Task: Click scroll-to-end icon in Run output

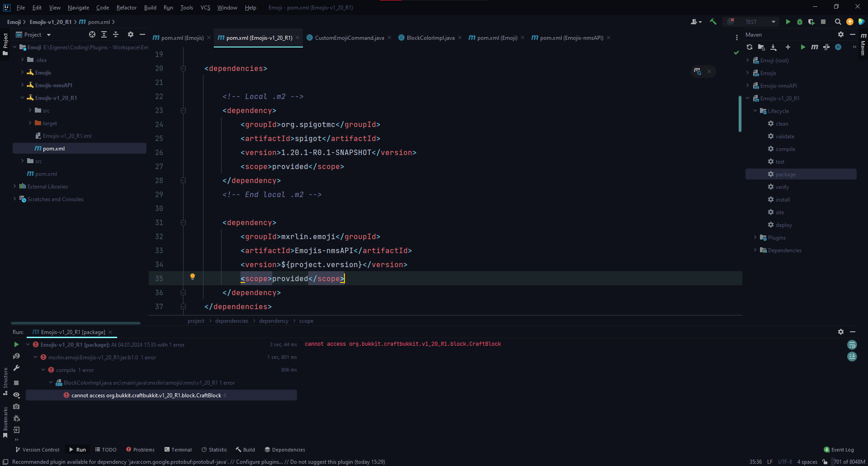Action: pyautogui.click(x=852, y=356)
